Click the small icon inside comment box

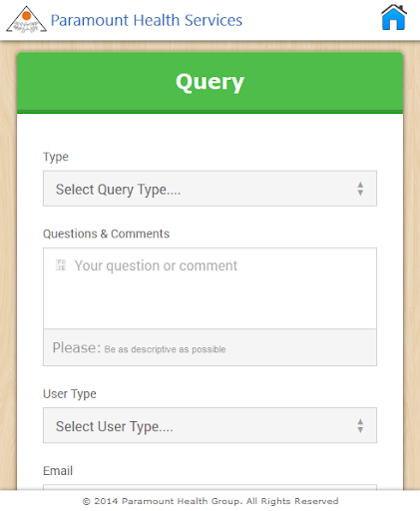61,265
